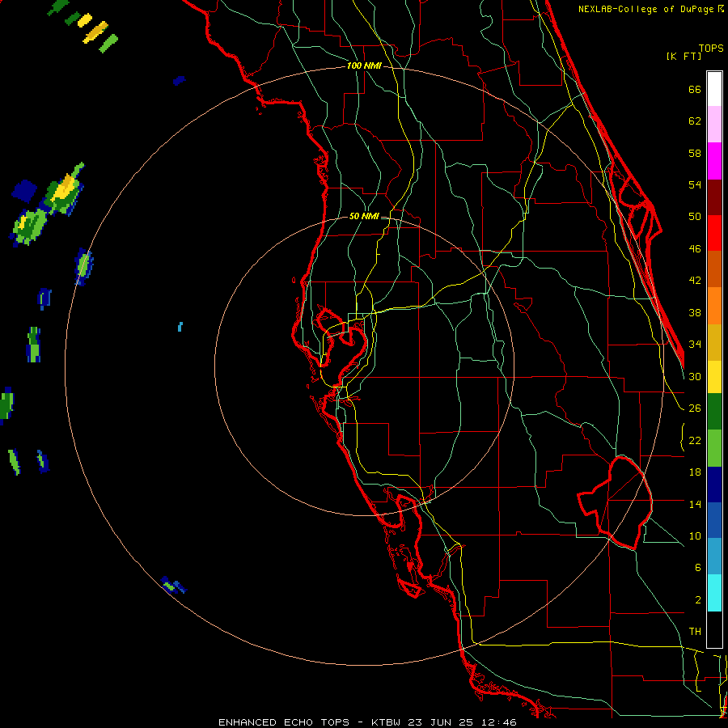This screenshot has width=728, height=728.
Task: Click the "54" scale label
Action: [x=695, y=184]
